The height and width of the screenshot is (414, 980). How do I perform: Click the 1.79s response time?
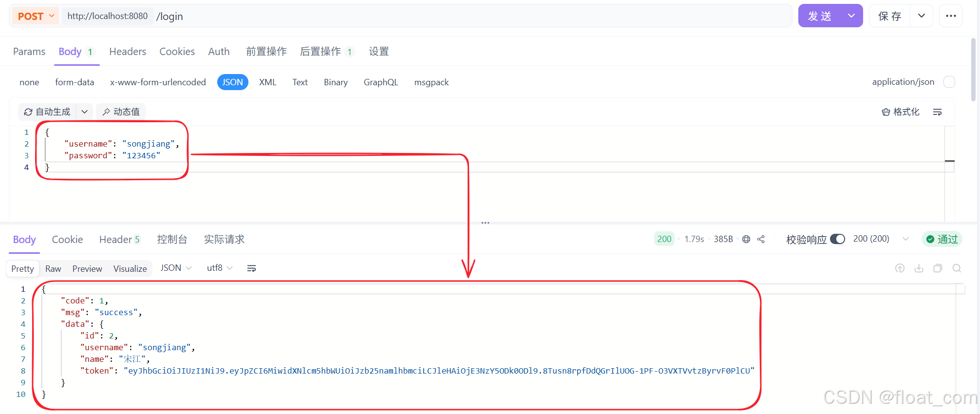coord(694,239)
